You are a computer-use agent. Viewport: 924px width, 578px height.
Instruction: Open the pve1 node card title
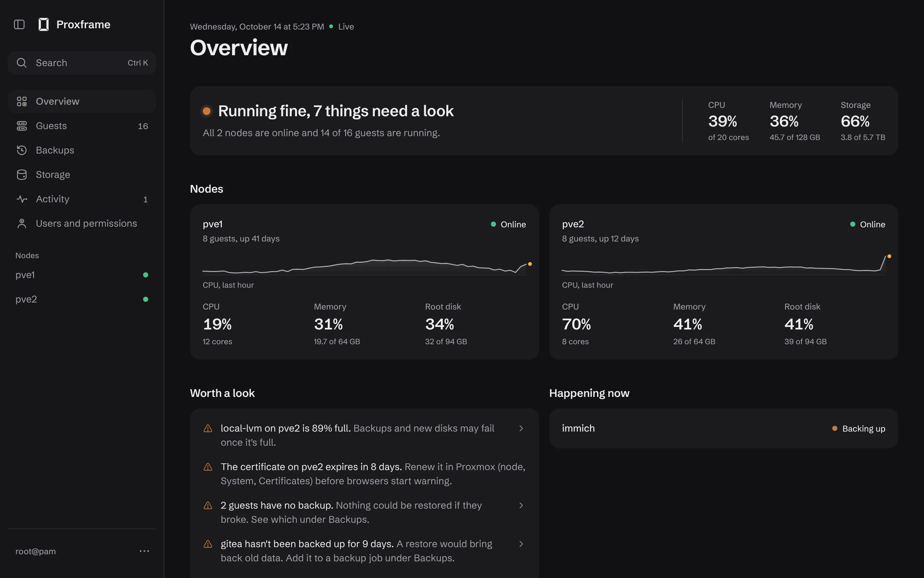tap(213, 224)
